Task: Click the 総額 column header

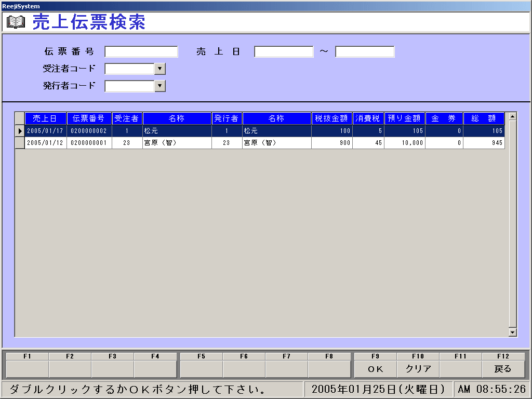Action: (x=483, y=118)
